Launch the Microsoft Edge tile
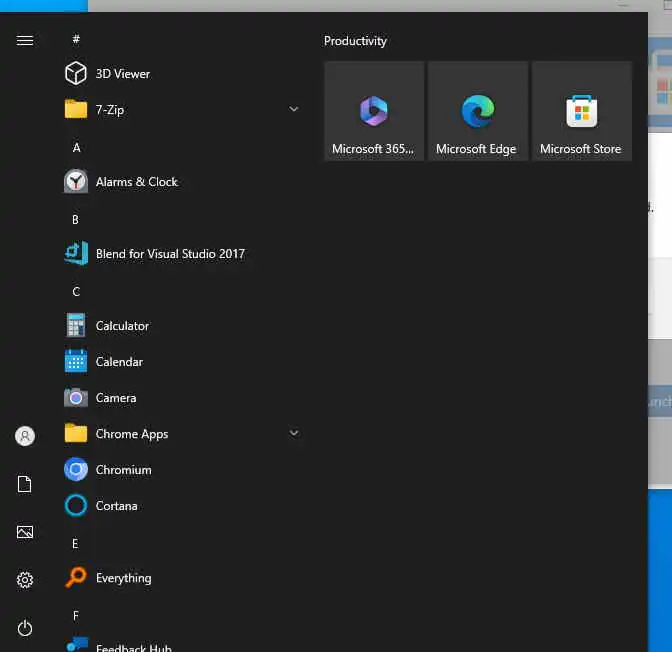 tap(478, 111)
